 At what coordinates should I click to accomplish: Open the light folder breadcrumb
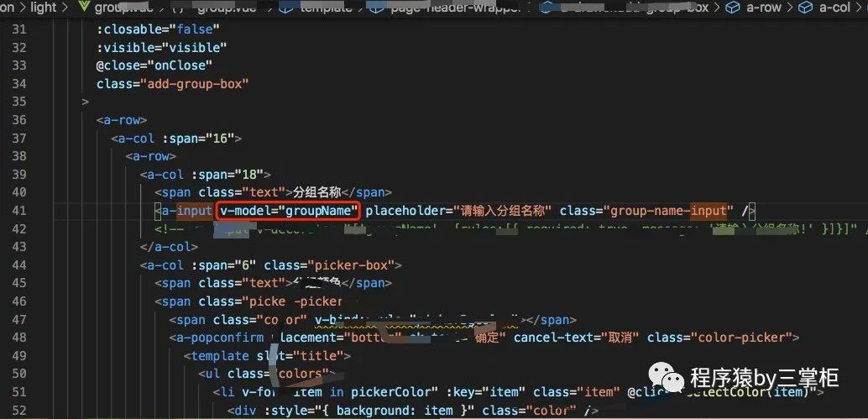44,8
